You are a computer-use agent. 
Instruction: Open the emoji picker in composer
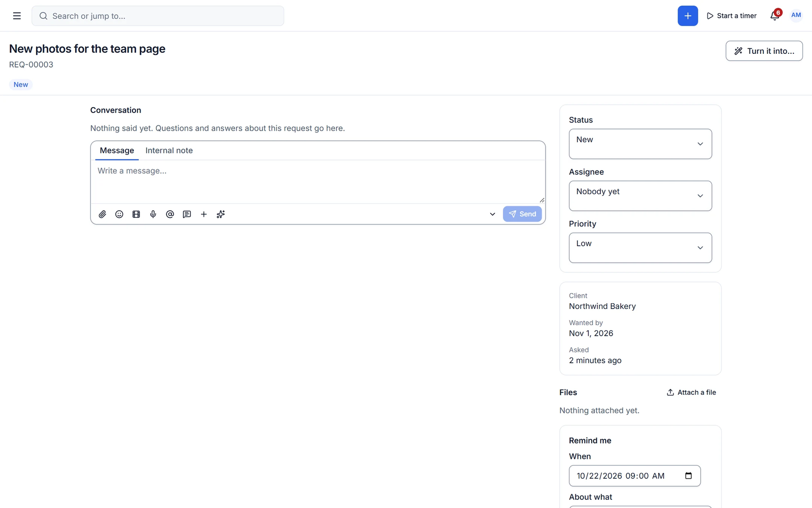pos(119,214)
